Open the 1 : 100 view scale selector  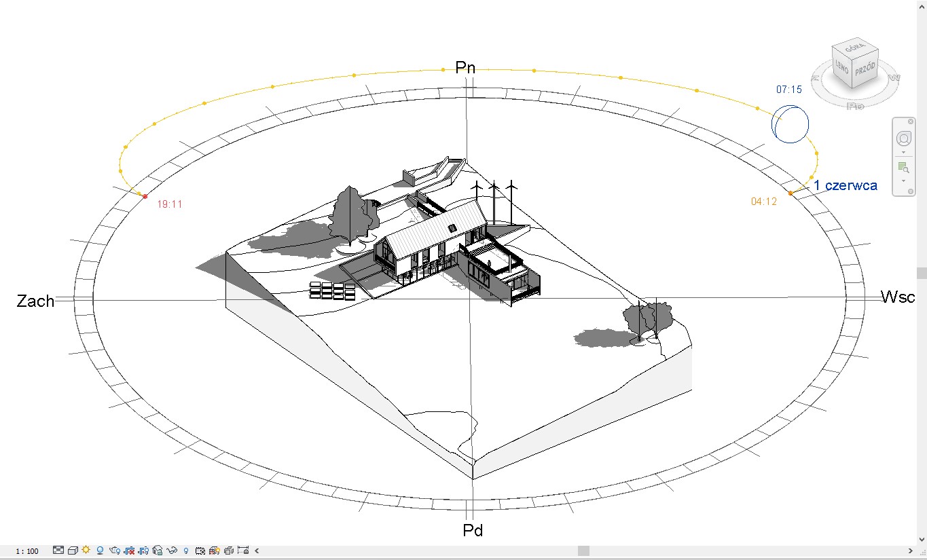(x=27, y=551)
